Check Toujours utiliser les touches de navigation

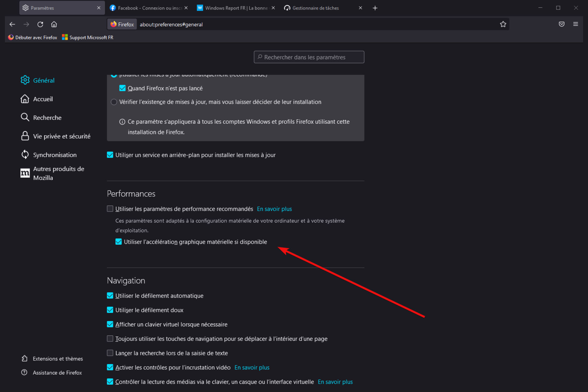click(x=110, y=339)
